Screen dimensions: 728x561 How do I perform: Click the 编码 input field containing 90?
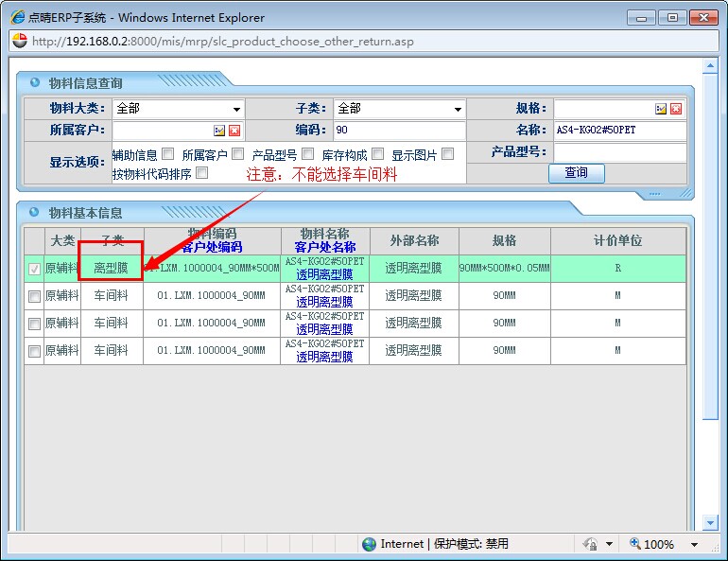[398, 131]
